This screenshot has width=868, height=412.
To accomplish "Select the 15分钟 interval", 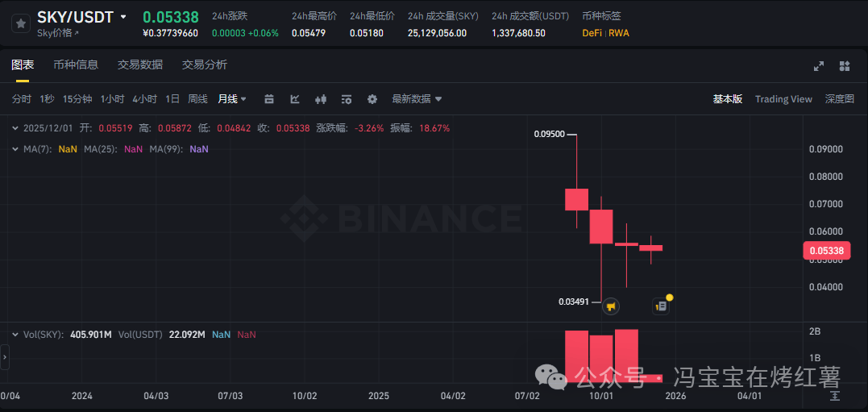I will tap(77, 99).
